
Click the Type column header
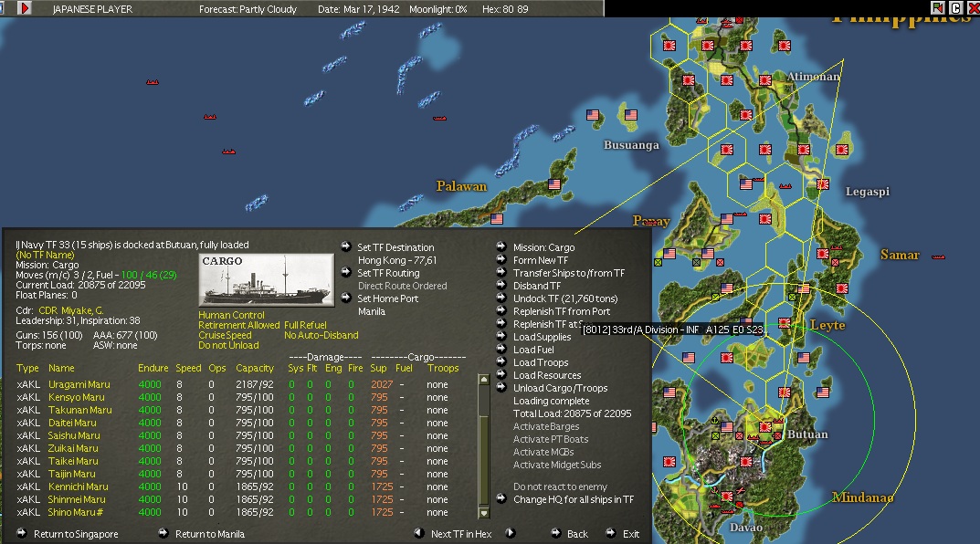coord(27,369)
